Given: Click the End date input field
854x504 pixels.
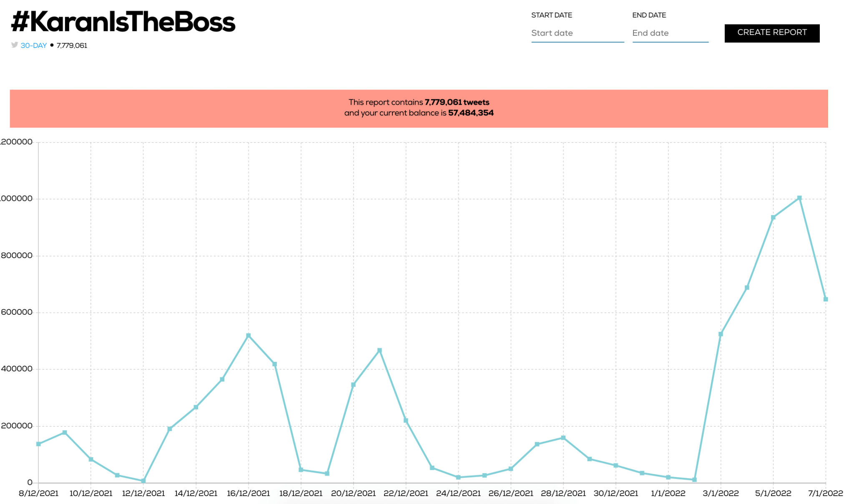Looking at the screenshot, I should tap(670, 33).
